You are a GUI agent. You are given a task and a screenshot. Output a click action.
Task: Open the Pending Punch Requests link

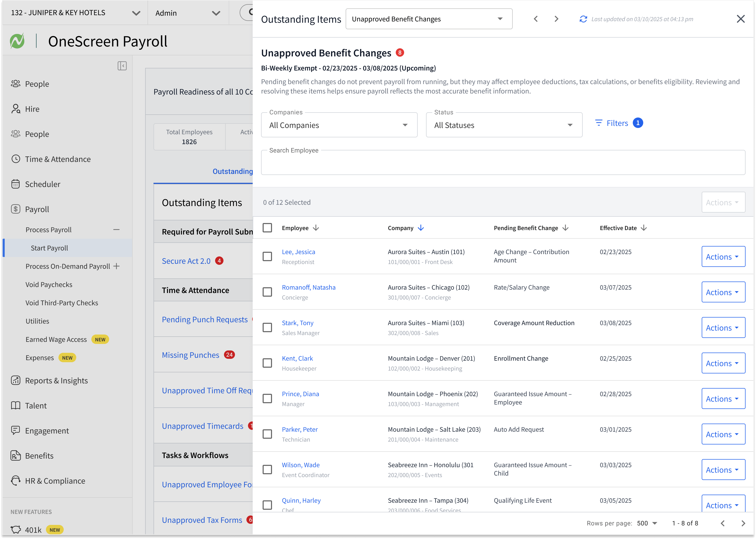[205, 319]
